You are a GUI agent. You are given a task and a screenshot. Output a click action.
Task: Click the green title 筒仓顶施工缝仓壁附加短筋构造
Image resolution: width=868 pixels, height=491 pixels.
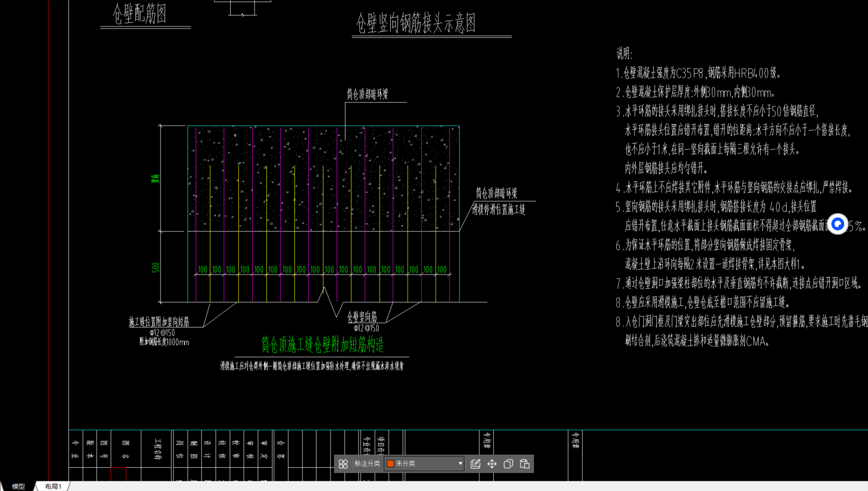coord(322,344)
